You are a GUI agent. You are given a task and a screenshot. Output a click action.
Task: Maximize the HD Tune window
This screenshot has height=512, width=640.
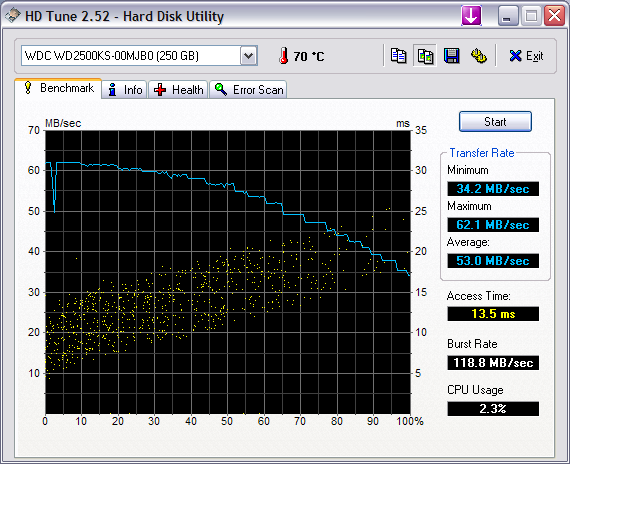pos(532,15)
